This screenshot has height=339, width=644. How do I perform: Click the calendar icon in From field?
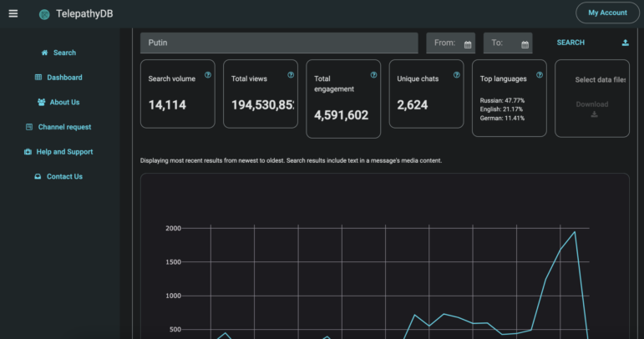[468, 44]
